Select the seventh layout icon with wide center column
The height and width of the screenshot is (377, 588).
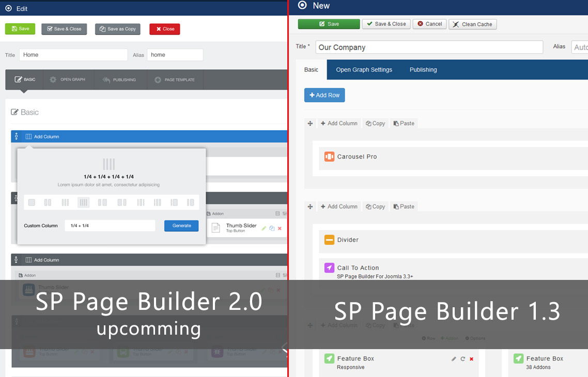(x=141, y=202)
